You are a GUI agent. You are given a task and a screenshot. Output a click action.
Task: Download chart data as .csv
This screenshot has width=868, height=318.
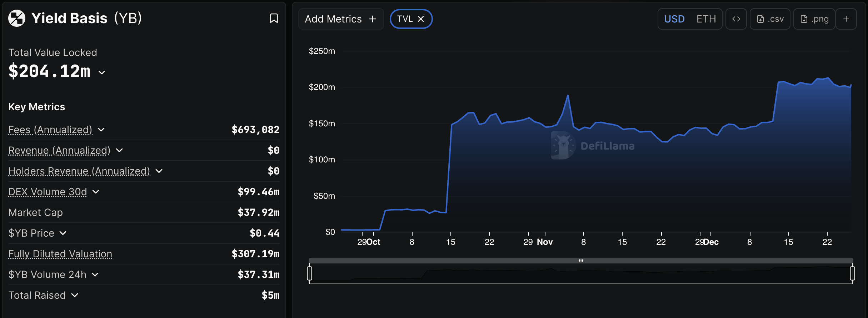(770, 19)
